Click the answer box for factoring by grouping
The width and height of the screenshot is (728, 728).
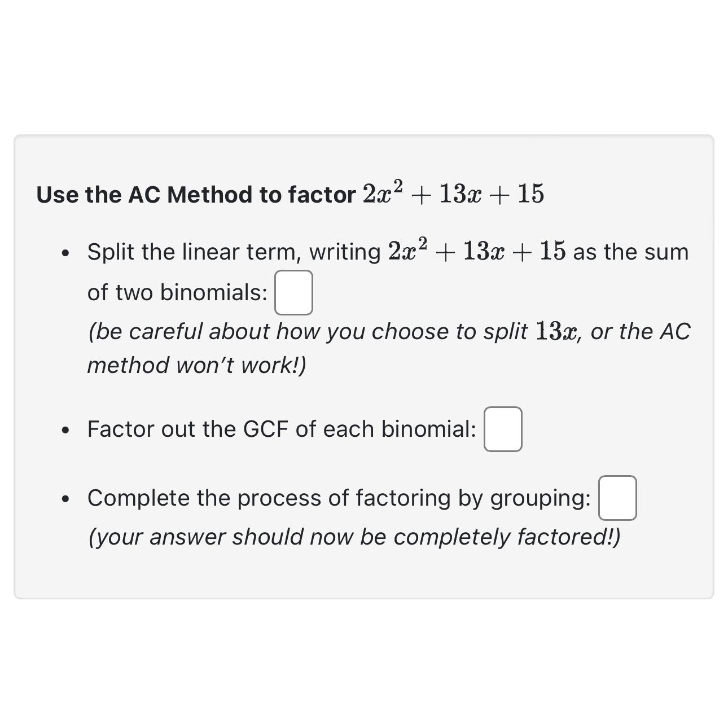point(617,498)
